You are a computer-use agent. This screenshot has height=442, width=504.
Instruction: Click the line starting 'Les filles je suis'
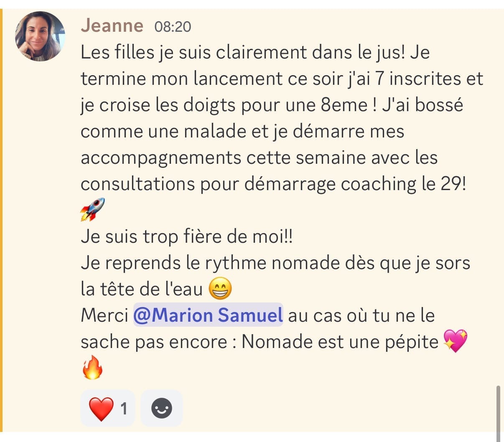(x=255, y=53)
